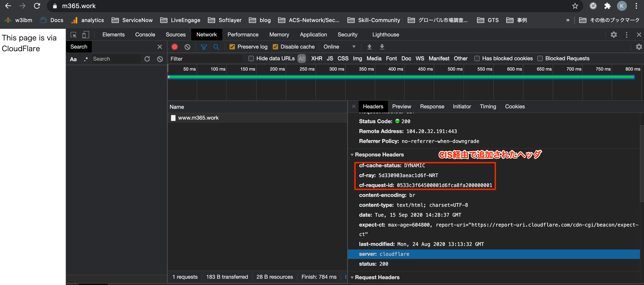Screen dimensions: 644x285
Task: Uncheck the Disable cache checkbox
Action: coord(275,47)
